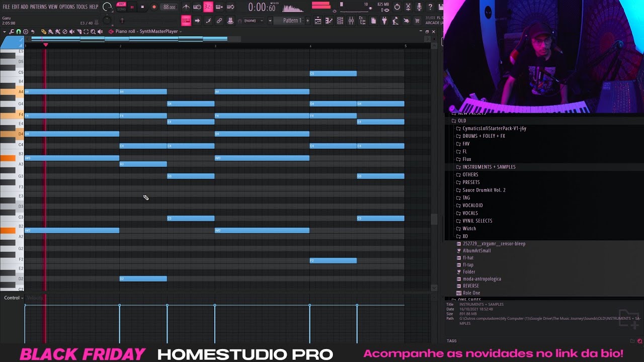Screen dimensions: 644x362
Task: Stop playback with the stop button
Action: 142,7
